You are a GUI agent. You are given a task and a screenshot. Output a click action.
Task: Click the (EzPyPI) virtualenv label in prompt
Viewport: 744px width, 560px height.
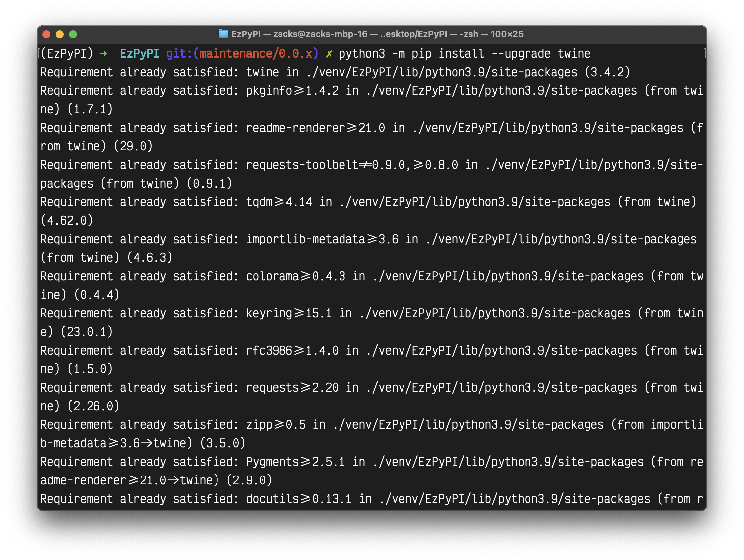[x=67, y=54]
